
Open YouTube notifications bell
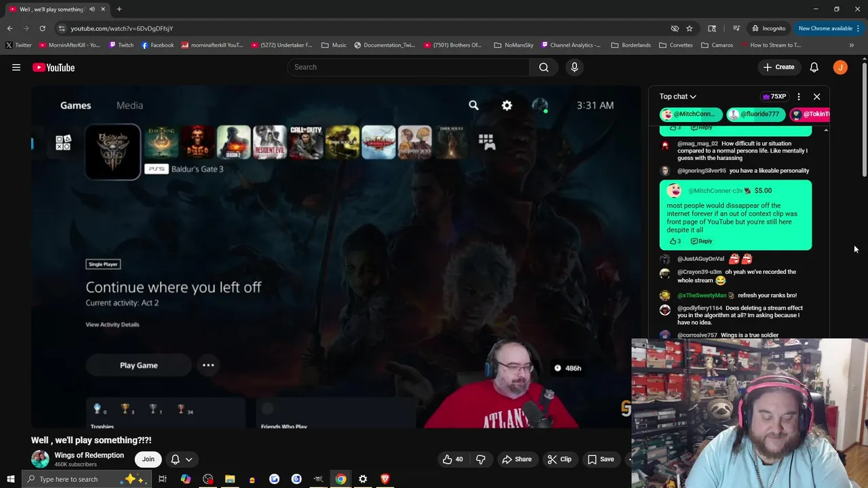814,67
